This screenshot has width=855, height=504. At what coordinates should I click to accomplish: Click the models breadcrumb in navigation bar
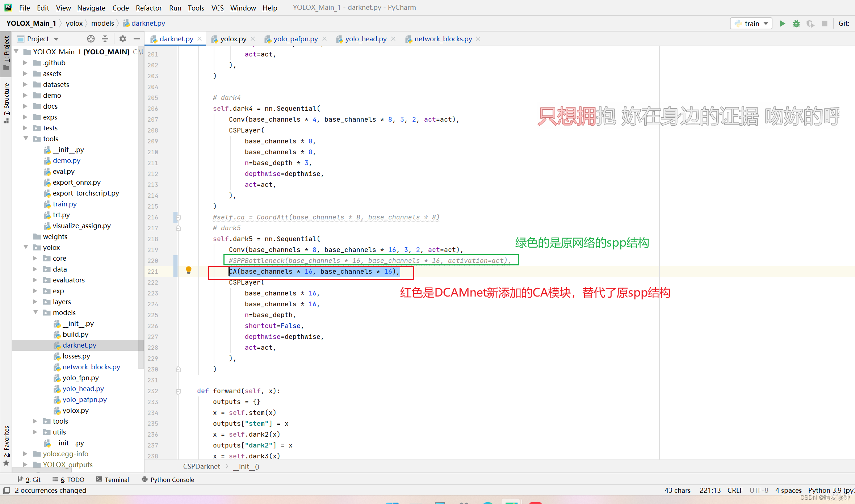102,23
